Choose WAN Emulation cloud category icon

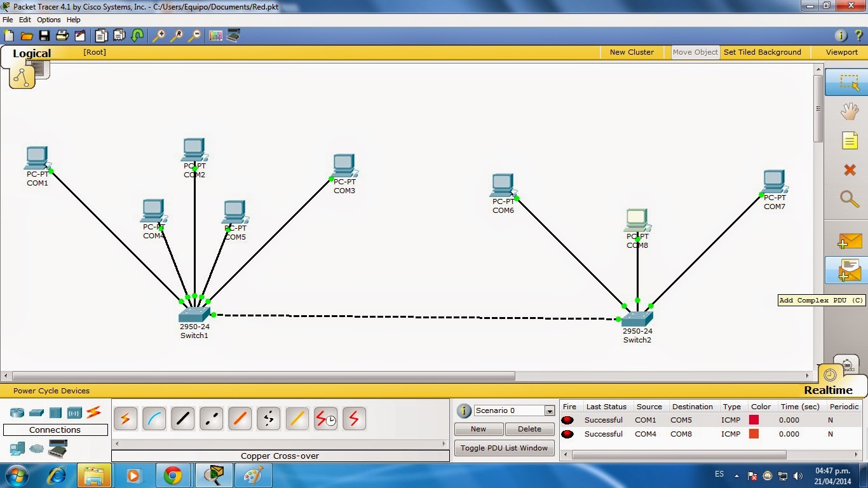point(37,449)
